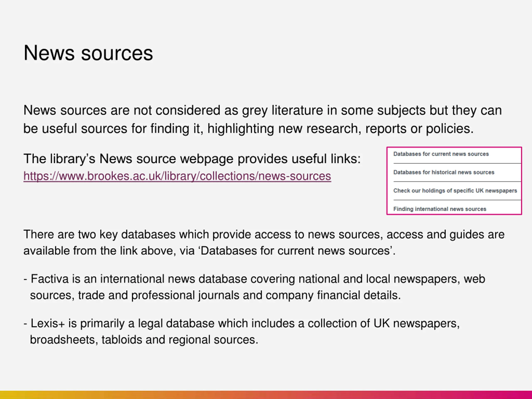Click the bullet describing Factiva
532x399 pixels.
pos(254,287)
